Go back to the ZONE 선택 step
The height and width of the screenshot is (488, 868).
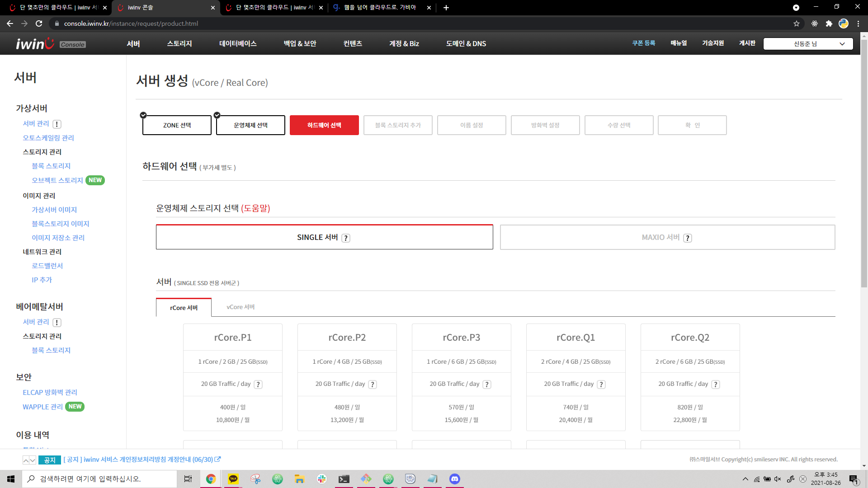point(177,125)
